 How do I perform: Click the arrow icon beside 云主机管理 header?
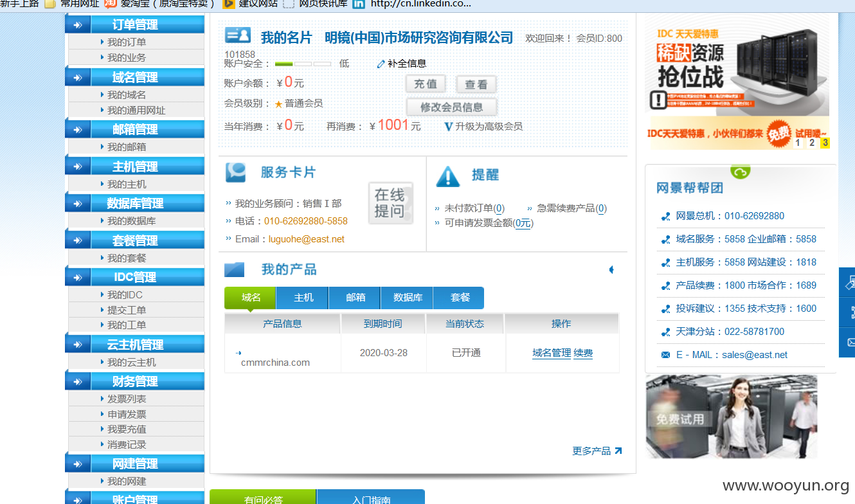(x=78, y=345)
